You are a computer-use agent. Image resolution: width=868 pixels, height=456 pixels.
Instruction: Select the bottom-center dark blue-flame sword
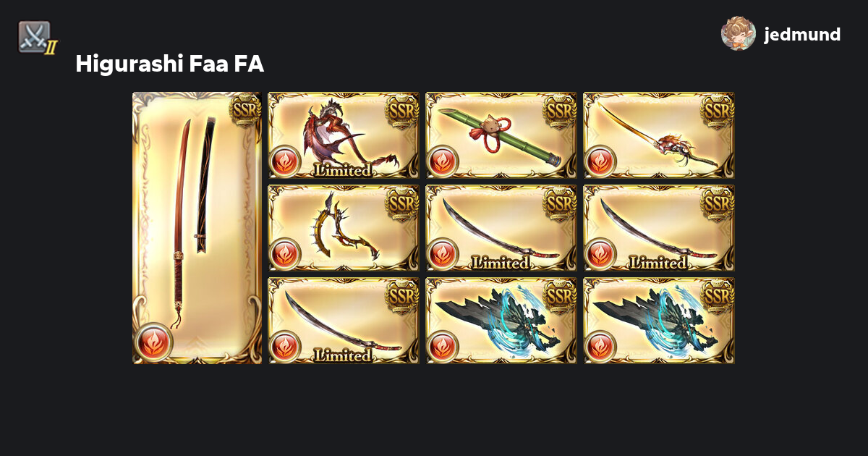click(501, 320)
